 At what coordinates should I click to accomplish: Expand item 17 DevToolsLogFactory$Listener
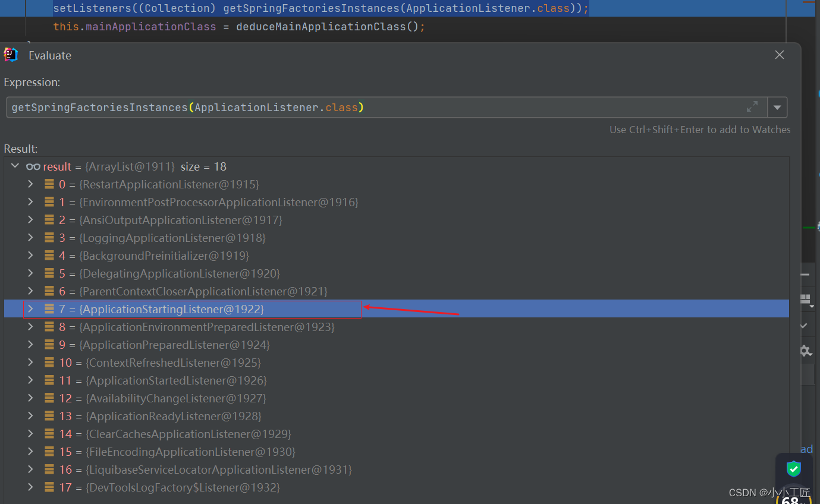pyautogui.click(x=30, y=487)
